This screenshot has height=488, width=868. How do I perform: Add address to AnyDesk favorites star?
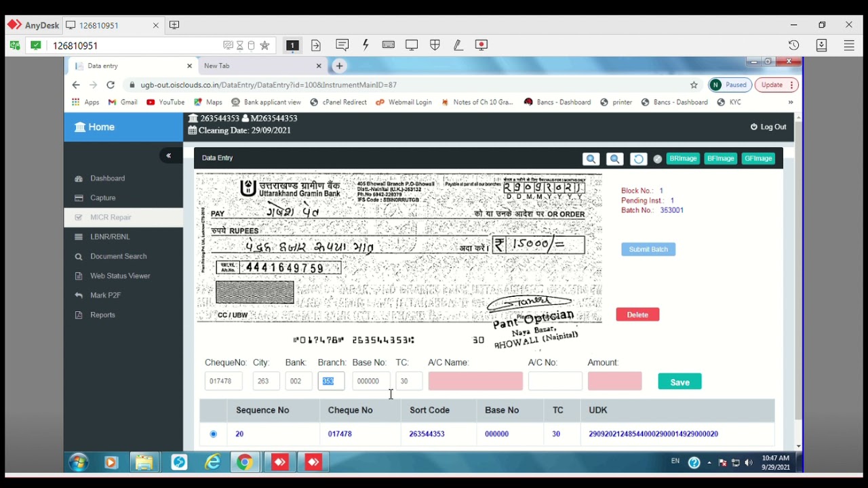coord(264,45)
